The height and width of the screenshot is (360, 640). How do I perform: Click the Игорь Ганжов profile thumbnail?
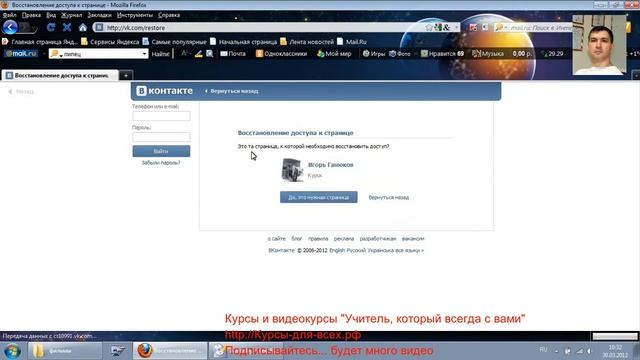[292, 170]
